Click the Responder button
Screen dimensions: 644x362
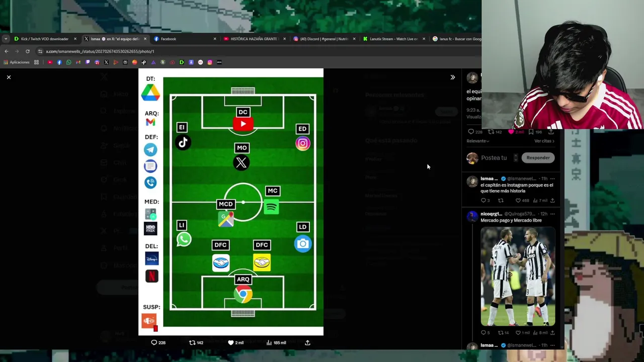click(x=538, y=158)
